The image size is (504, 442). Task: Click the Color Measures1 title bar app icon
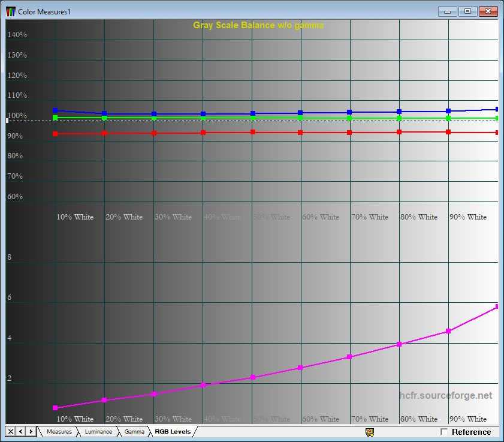(x=11, y=11)
